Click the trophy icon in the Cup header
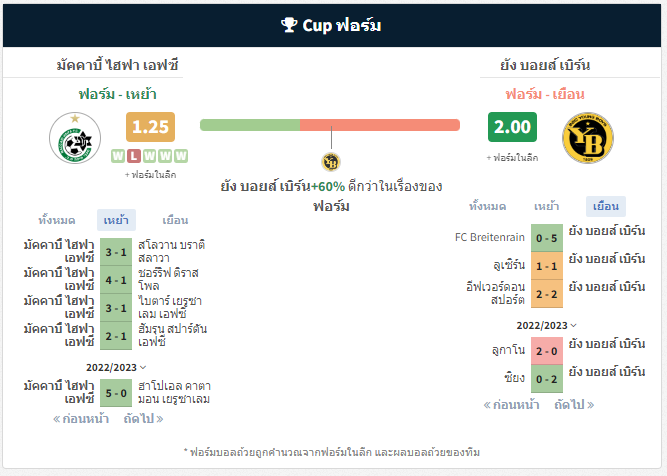667x476 pixels. 289,25
